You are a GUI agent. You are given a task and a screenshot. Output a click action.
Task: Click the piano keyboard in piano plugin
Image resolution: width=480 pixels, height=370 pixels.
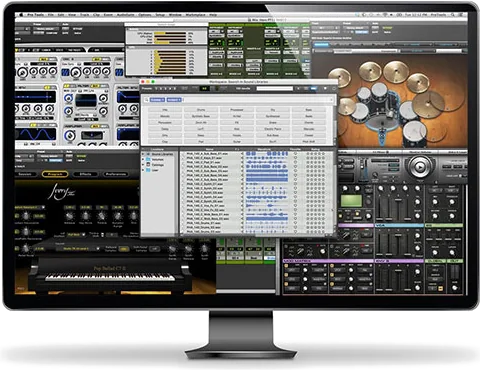pos(110,277)
